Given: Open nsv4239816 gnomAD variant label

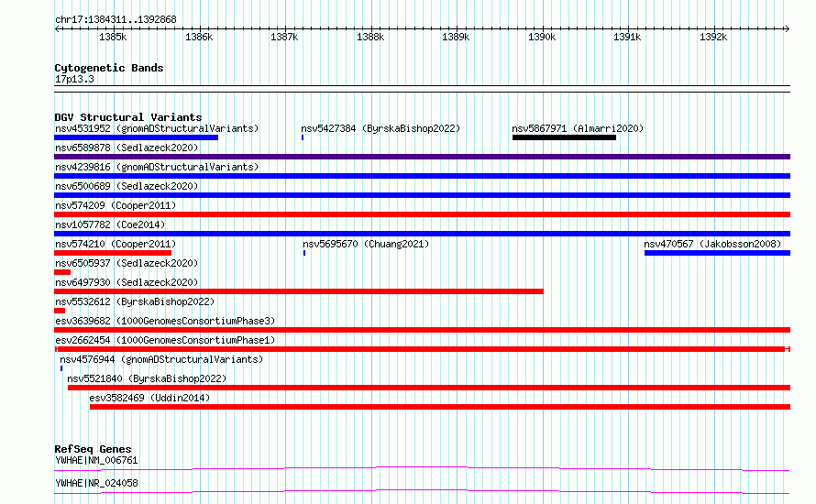Looking at the screenshot, I should pos(157,167).
